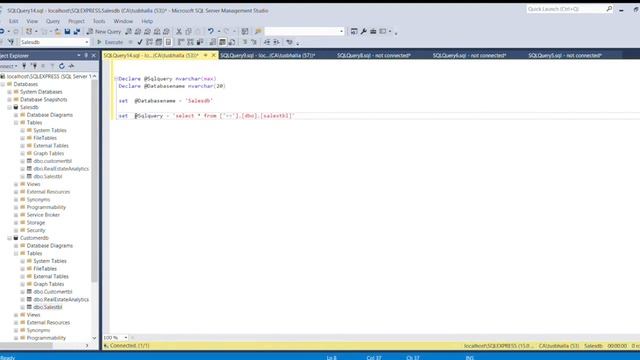
Task: Switch to the SQLQuery5.sql tab
Action: click(x=565, y=55)
